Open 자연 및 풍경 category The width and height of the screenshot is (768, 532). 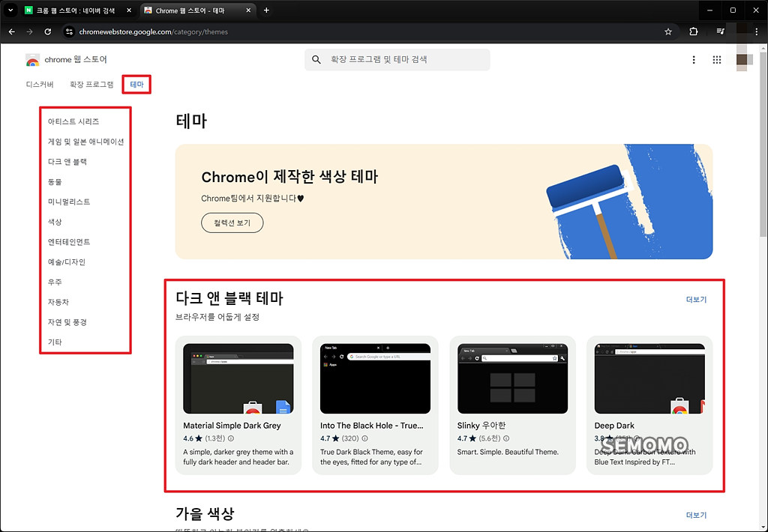tap(67, 322)
